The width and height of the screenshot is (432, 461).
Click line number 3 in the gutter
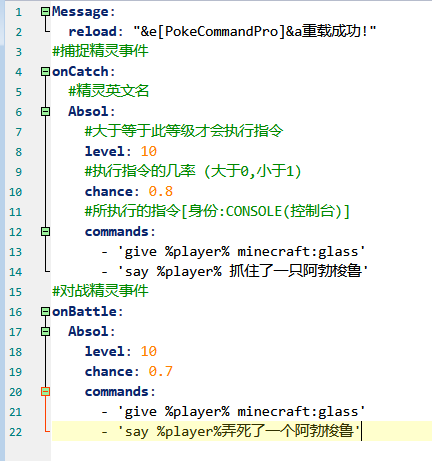(x=18, y=52)
